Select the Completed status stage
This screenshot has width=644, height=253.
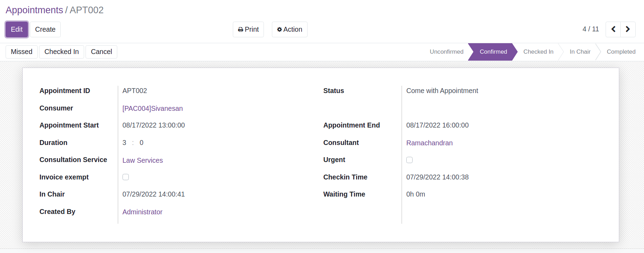pyautogui.click(x=621, y=52)
